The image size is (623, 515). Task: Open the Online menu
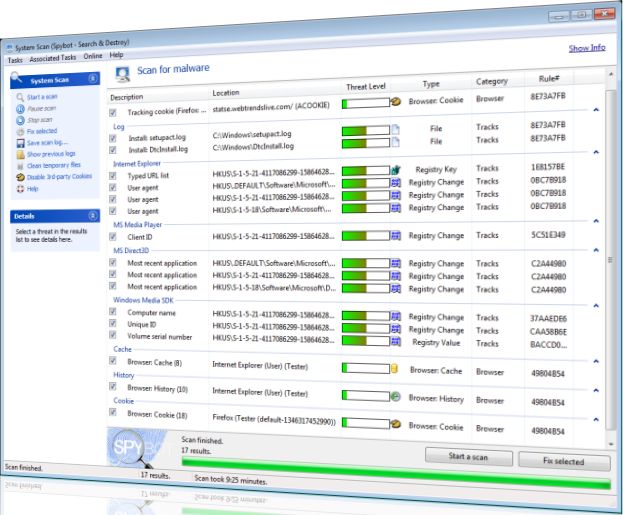(x=93, y=56)
